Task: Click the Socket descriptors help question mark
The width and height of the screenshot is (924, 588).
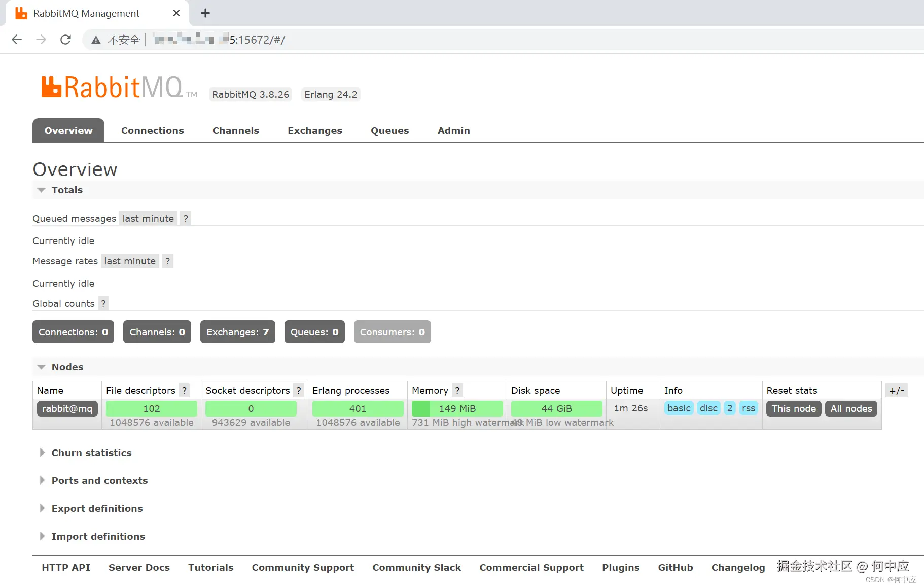Action: point(299,391)
